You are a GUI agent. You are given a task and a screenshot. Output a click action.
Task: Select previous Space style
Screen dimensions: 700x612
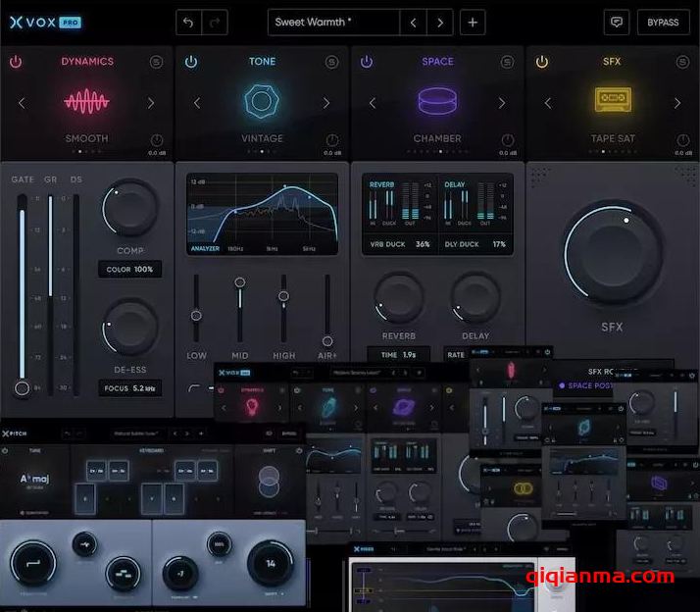[373, 103]
